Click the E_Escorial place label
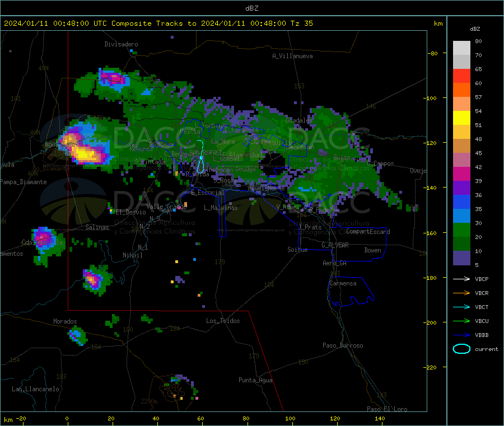504x426 pixels. [207, 193]
